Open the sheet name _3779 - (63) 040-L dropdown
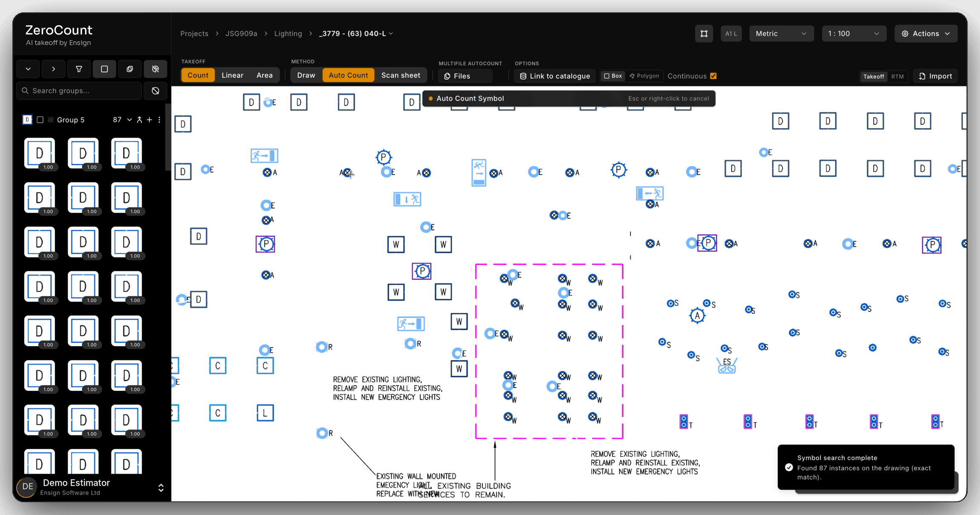980x515 pixels. 356,34
